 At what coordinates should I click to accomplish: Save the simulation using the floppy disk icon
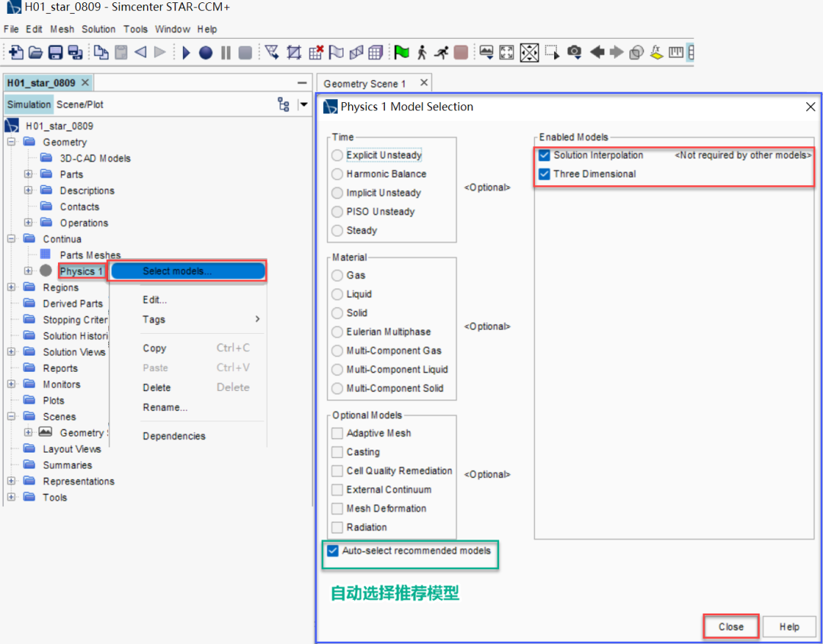(x=55, y=52)
